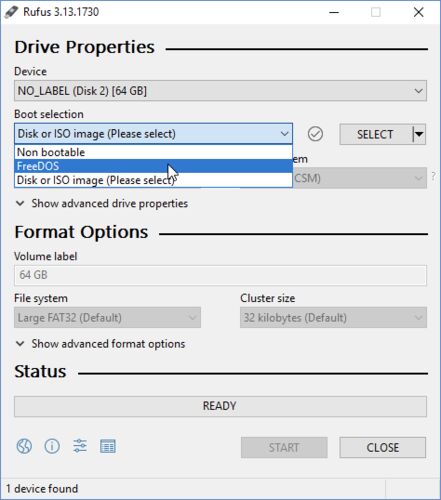Pick Disk or ISO image list entry

(153, 180)
